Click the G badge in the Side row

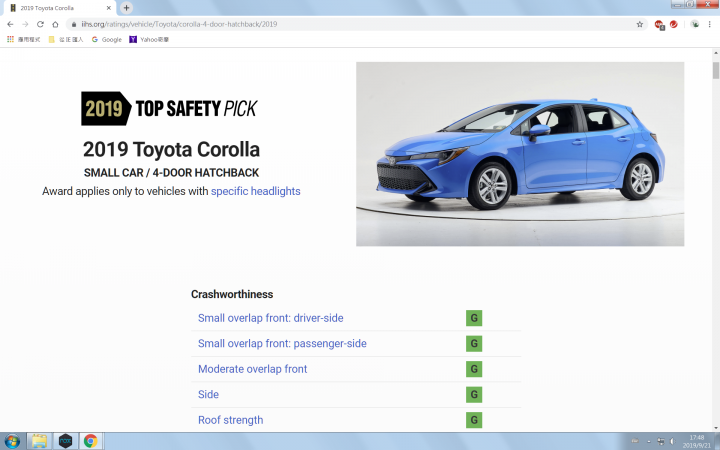click(474, 394)
